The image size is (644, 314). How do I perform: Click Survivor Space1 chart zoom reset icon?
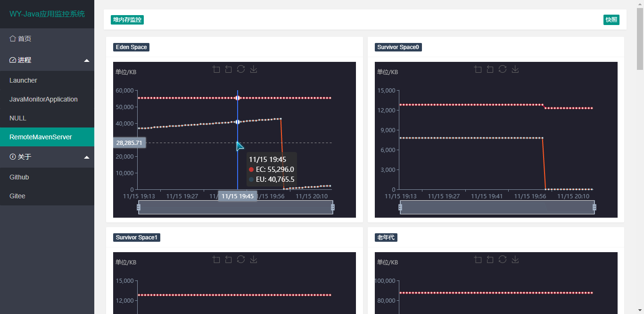[x=229, y=260]
